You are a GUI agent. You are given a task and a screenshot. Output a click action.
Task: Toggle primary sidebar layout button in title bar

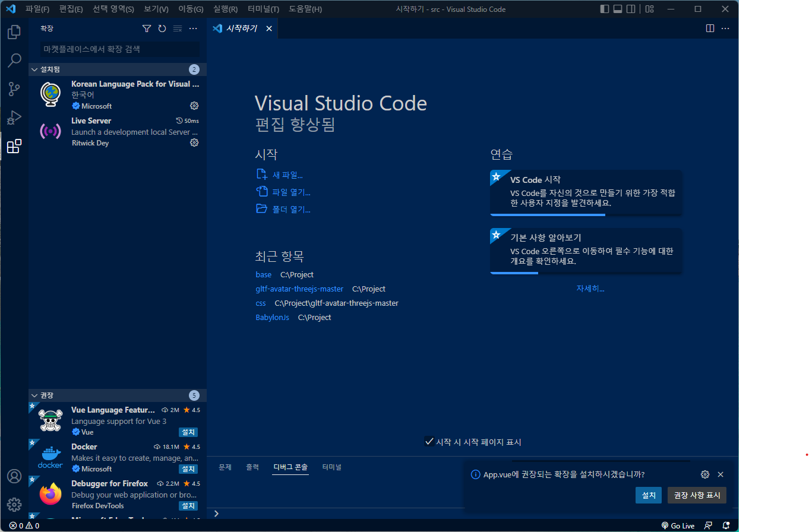[605, 9]
